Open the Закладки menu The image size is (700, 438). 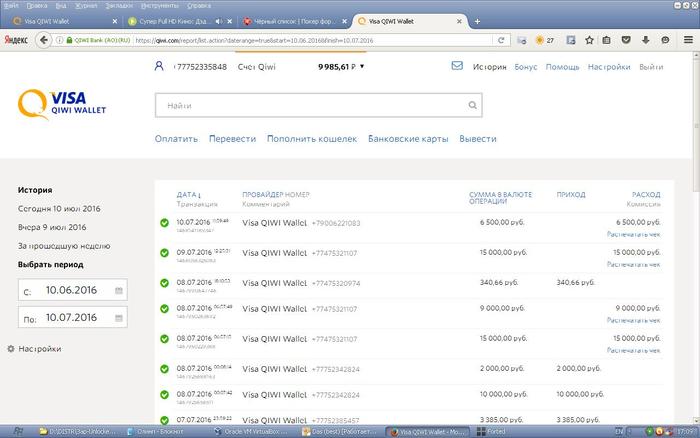[x=119, y=5]
